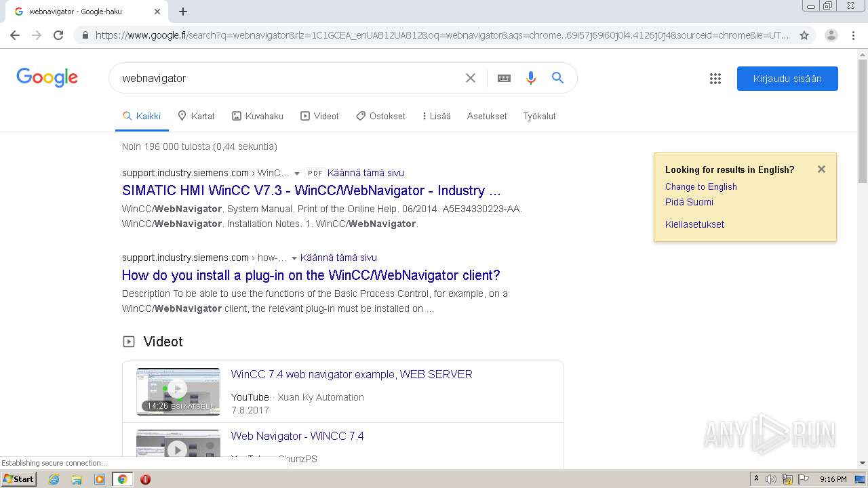Expand dropdown arrow next to first siemens result

tap(297, 174)
